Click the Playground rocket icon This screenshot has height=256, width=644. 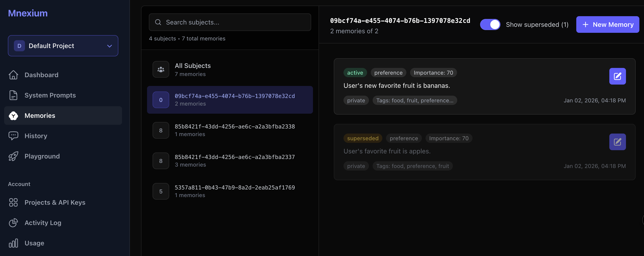click(13, 156)
